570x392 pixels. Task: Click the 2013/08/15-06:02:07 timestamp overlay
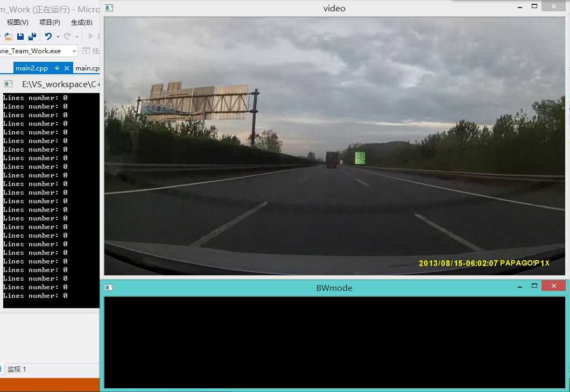click(458, 263)
